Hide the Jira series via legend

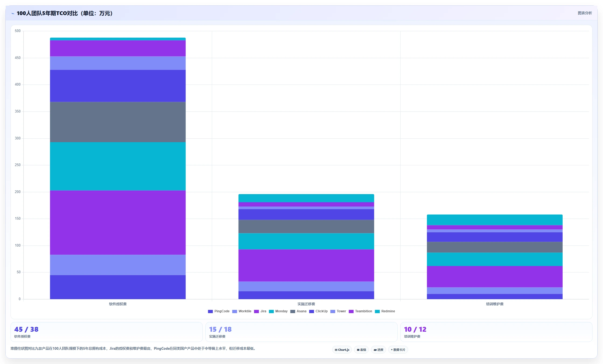pos(260,311)
